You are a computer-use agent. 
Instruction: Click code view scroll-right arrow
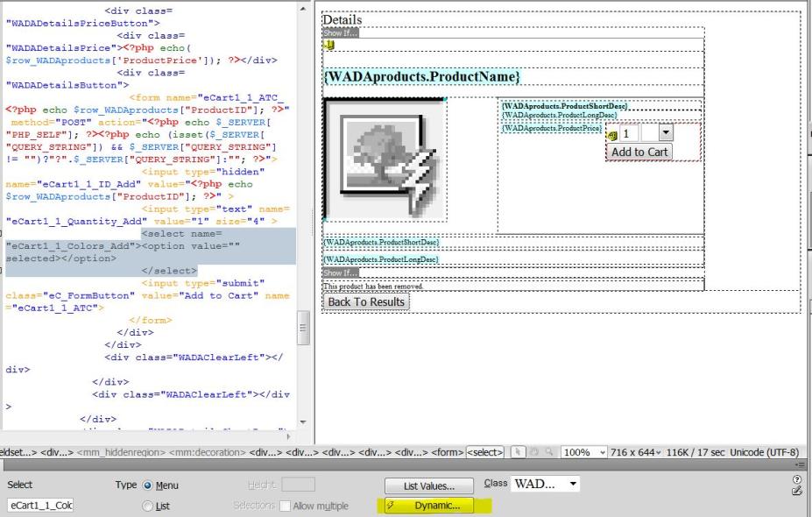(x=288, y=436)
